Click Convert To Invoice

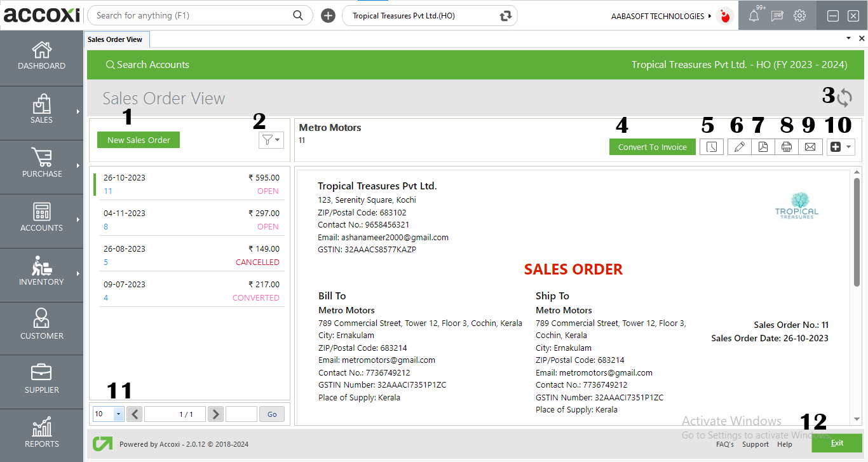(x=652, y=146)
